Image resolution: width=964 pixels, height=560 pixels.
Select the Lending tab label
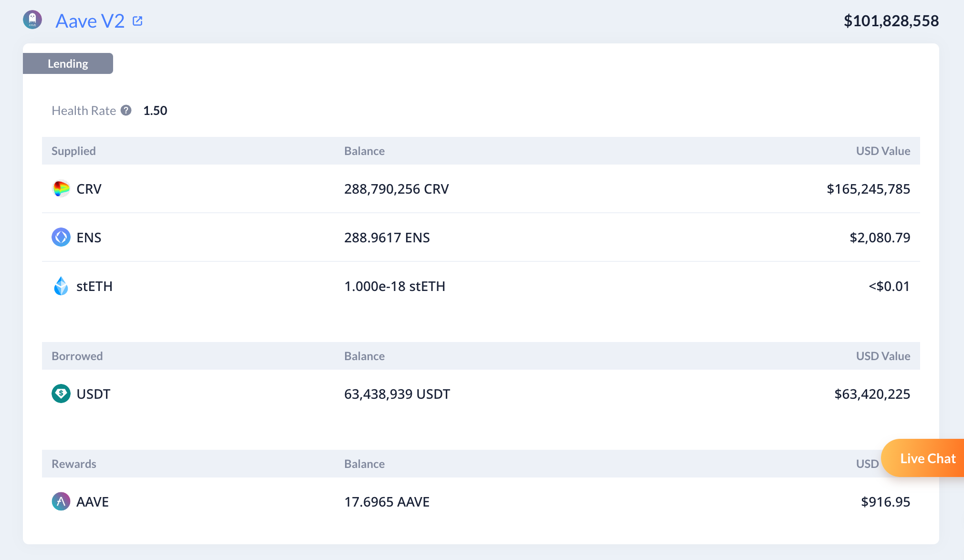click(x=68, y=63)
